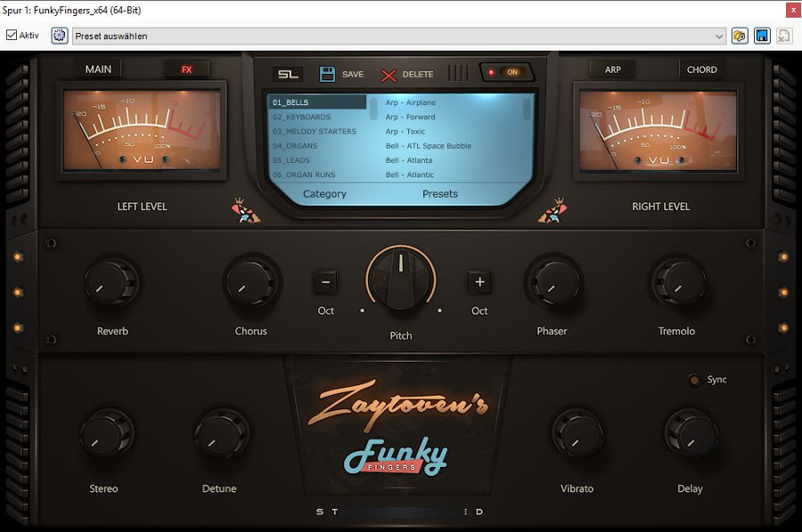802x532 pixels.
Task: Close the FunkyFingers plugin window
Action: pyautogui.click(x=793, y=10)
